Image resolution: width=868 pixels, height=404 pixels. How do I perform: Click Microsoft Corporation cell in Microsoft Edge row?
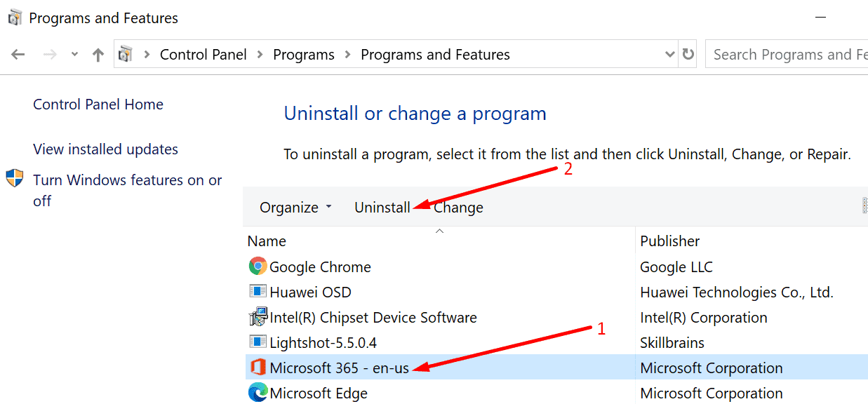click(x=712, y=393)
